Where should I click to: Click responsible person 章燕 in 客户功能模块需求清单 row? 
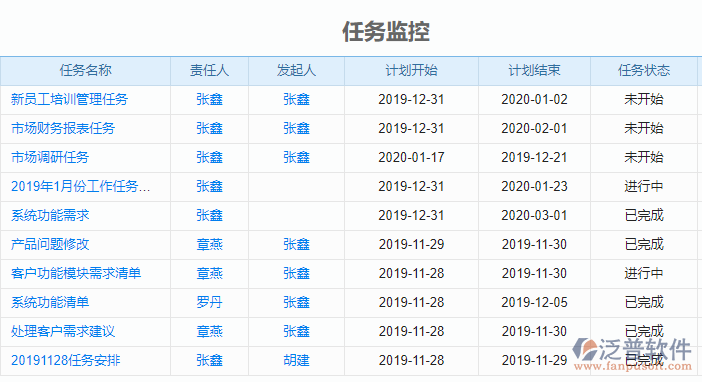coord(210,274)
